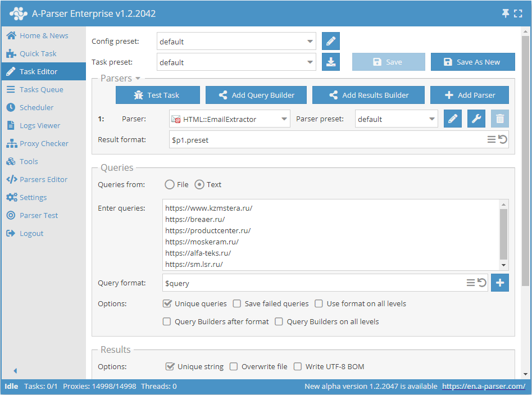Image resolution: width=532 pixels, height=395 pixels.
Task: Select the File radio button for queries
Action: point(170,184)
